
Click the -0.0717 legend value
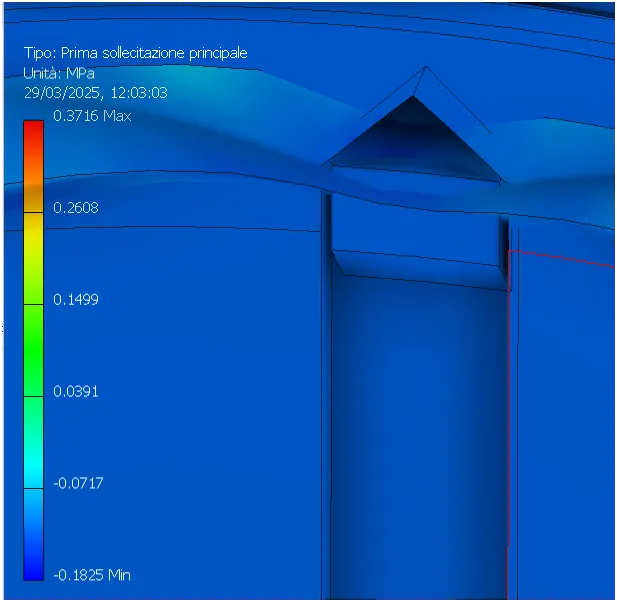pyautogui.click(x=78, y=483)
